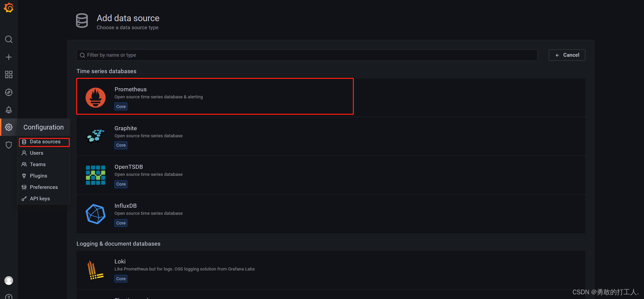Viewport: 644px width, 299px height.
Task: Click the Search icon in the sidebar
Action: tap(9, 39)
